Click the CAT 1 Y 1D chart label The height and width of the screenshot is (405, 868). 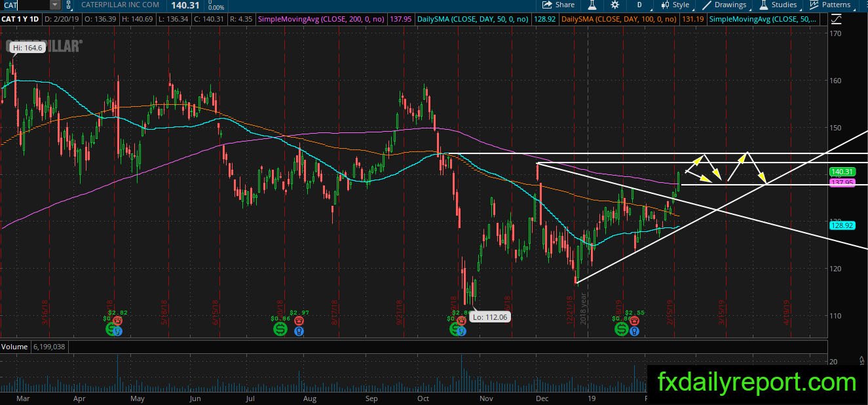pos(20,20)
